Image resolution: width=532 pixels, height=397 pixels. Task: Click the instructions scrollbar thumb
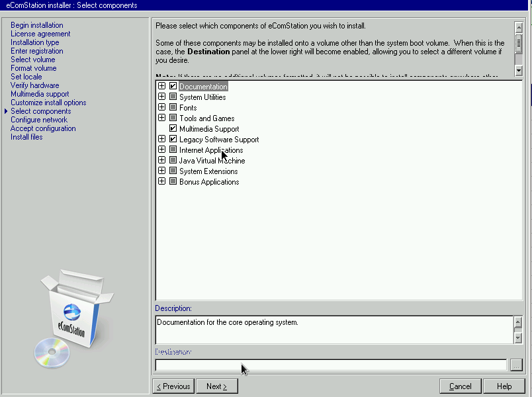[x=518, y=43]
